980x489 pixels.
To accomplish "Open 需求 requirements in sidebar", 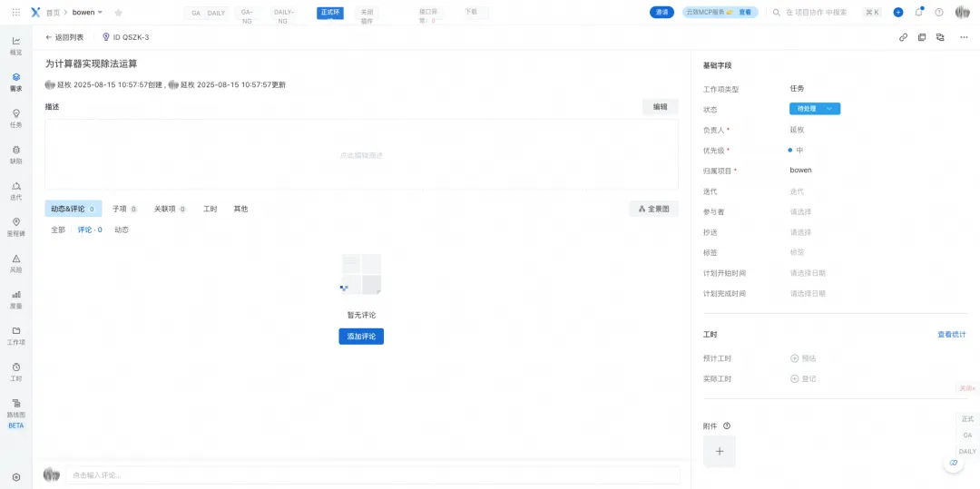I will coord(16,82).
